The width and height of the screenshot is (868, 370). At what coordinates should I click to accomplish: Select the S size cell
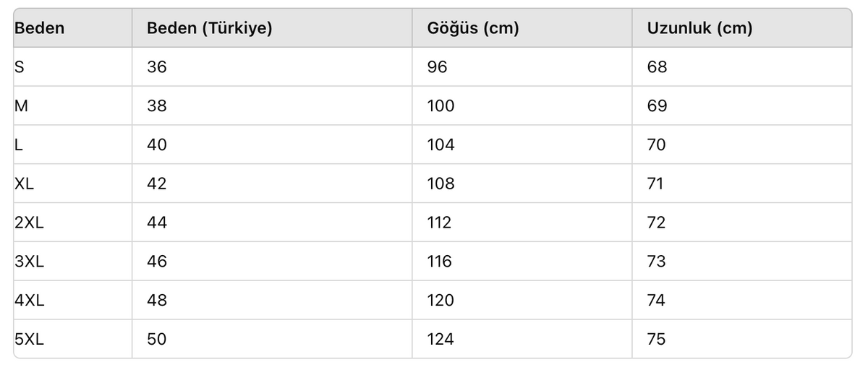coord(20,67)
